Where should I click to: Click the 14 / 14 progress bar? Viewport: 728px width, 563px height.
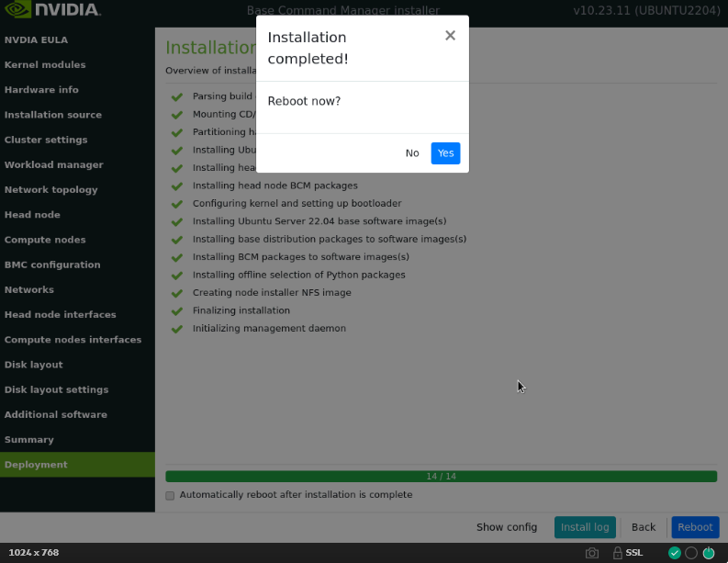click(441, 477)
